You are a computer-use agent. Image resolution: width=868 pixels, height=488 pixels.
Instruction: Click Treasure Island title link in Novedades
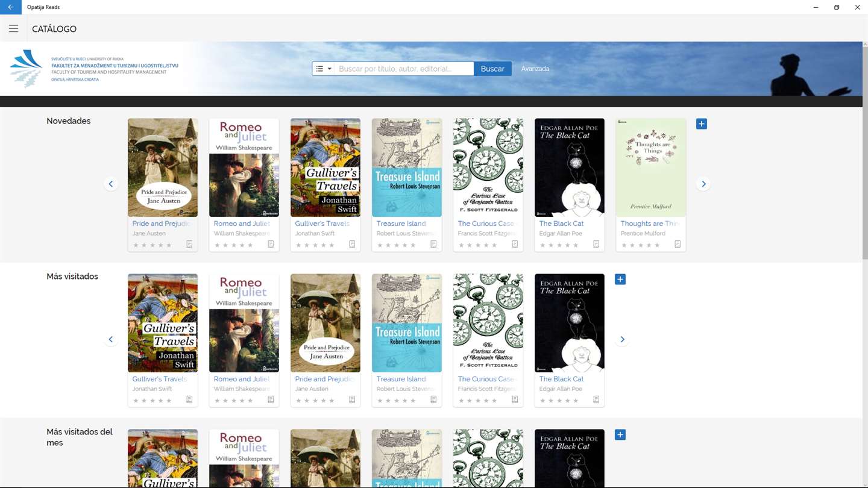pos(401,224)
